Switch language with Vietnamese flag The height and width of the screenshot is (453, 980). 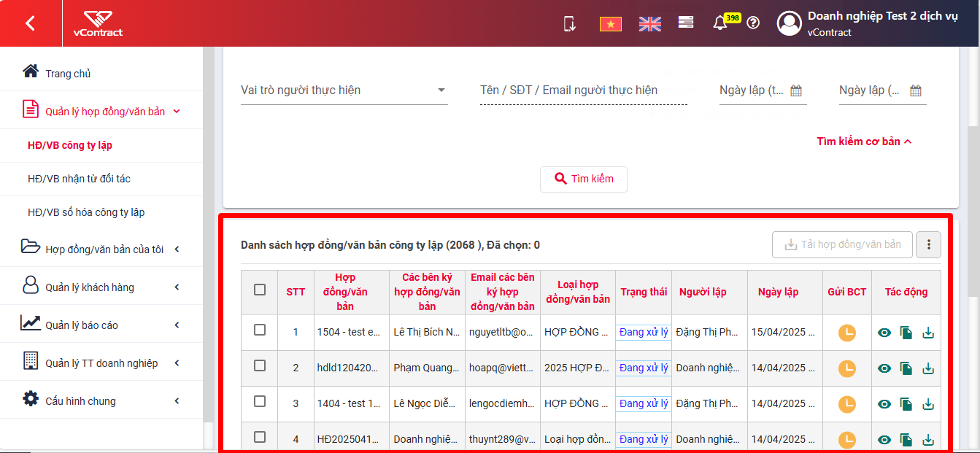click(610, 24)
